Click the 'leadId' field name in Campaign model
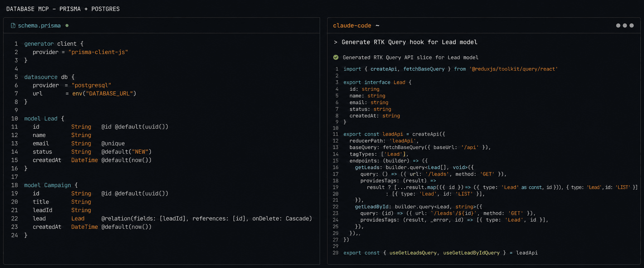This screenshot has width=644, height=268. coord(42,210)
